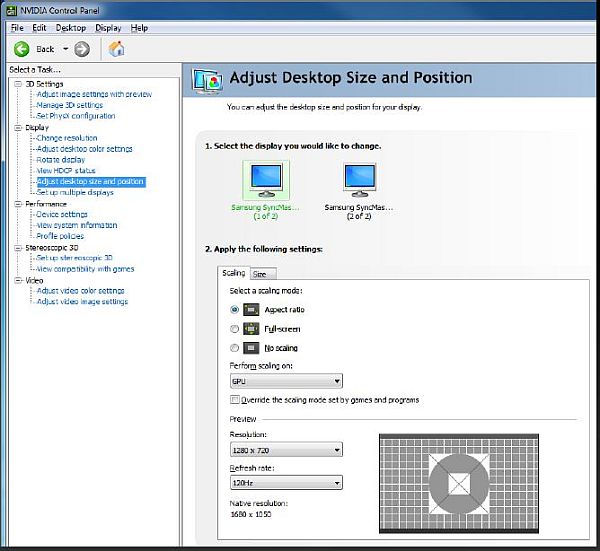
Task: Select the Full-screen radio button
Action: pos(235,329)
